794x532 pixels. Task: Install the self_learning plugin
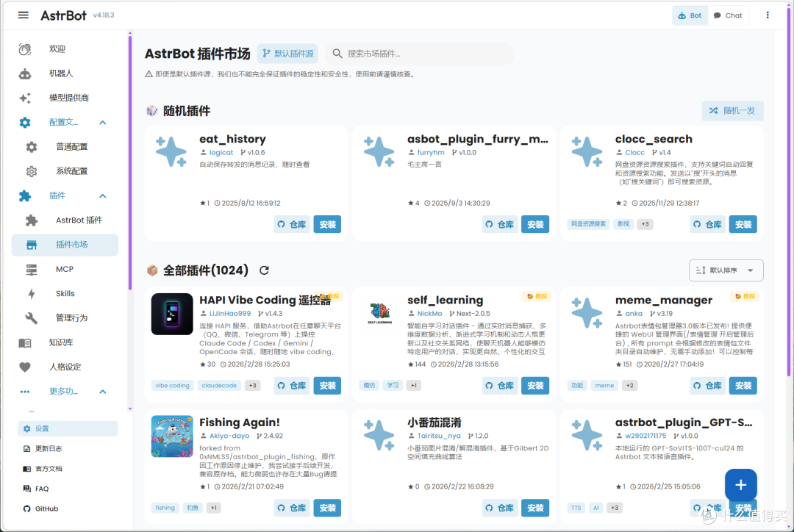click(x=535, y=386)
